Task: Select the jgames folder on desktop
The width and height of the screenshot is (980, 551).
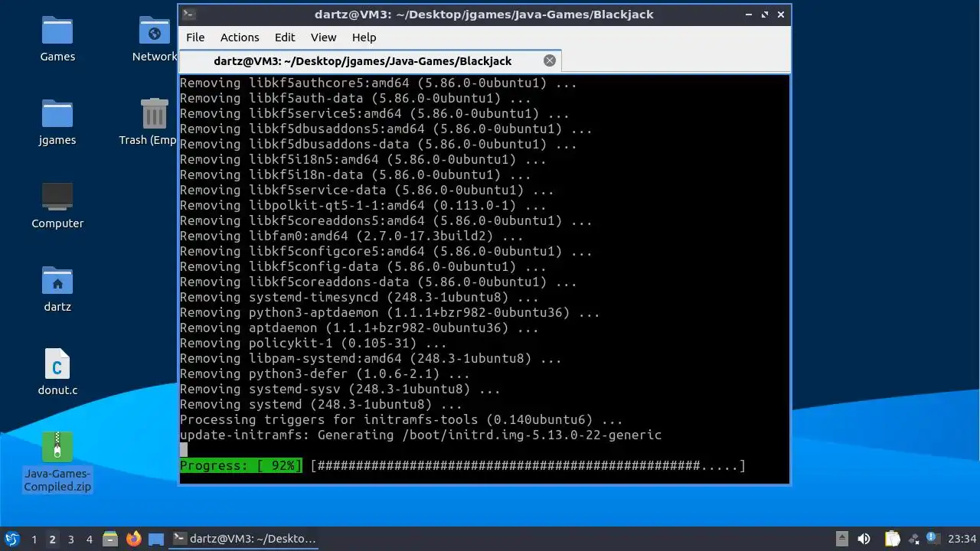Action: pyautogui.click(x=57, y=122)
